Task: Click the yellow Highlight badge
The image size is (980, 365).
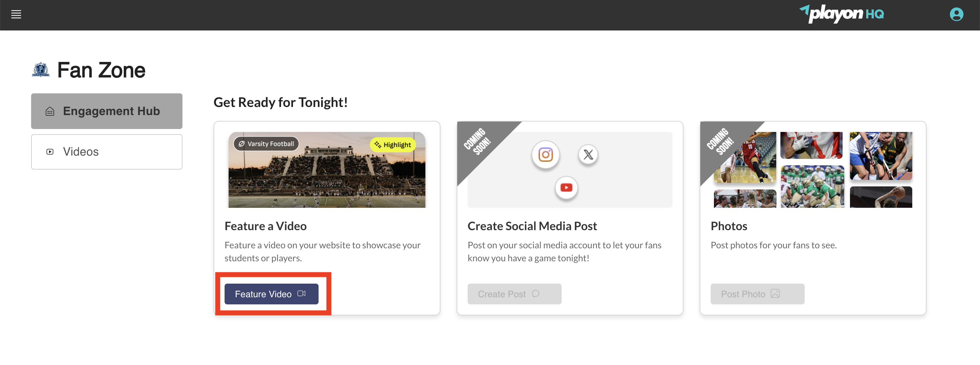Action: click(393, 145)
